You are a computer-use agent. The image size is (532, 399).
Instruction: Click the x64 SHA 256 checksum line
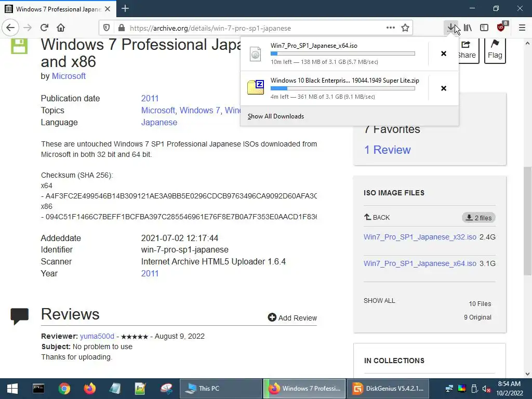[179, 196]
